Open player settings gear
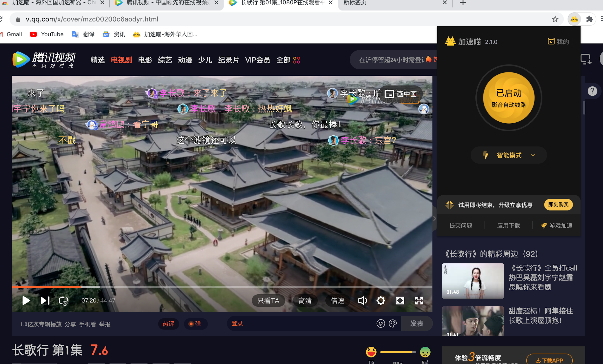 381,300
